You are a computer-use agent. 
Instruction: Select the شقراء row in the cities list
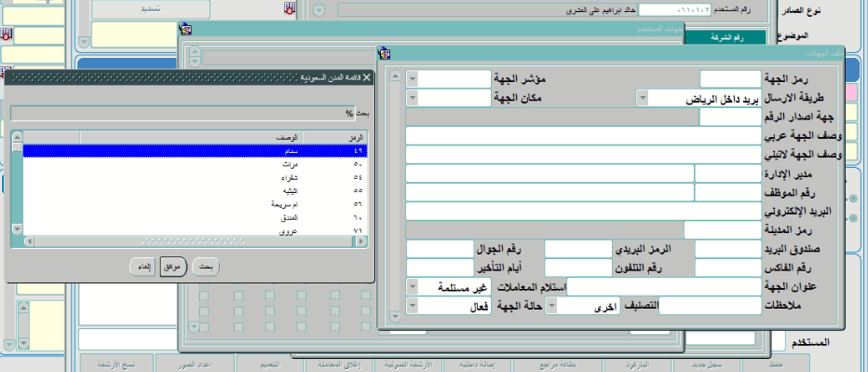195,177
